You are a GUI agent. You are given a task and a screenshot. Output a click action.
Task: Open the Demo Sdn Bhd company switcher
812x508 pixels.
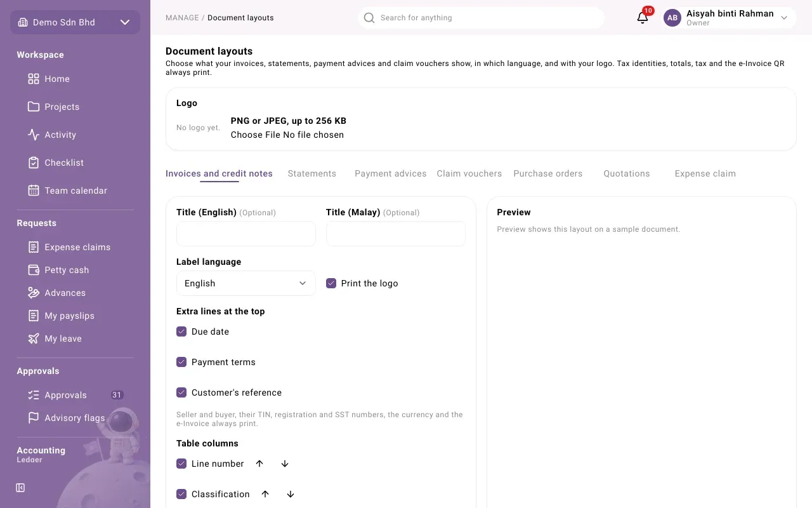pos(75,22)
